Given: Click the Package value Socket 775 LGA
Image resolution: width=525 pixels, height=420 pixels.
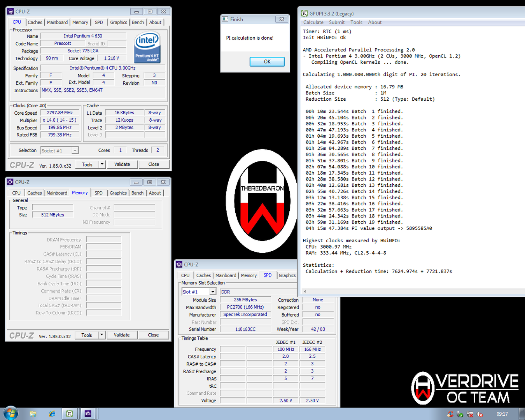Looking at the screenshot, I should click(83, 51).
